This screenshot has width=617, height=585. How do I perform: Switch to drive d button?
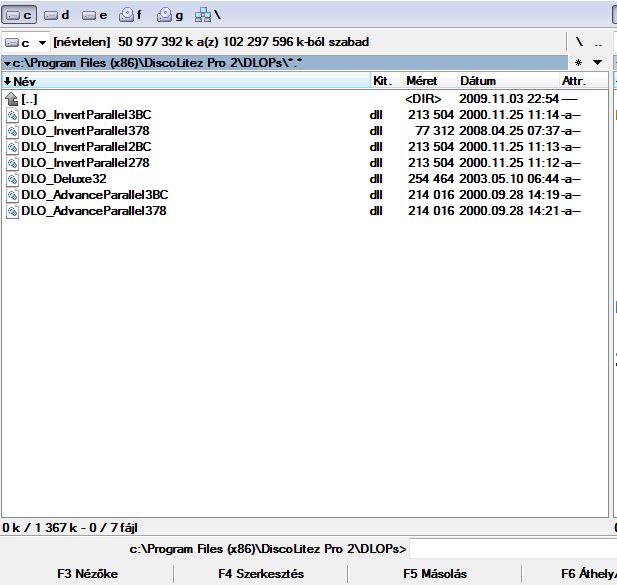[56, 15]
